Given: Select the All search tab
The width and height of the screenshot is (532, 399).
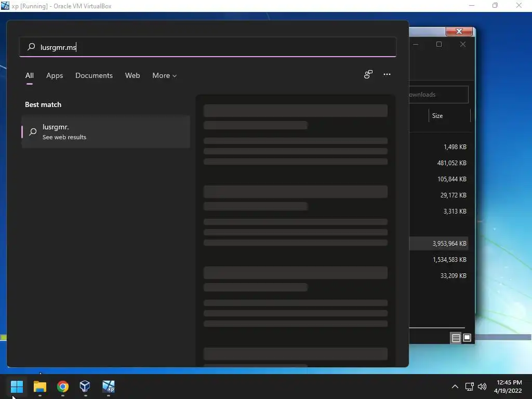Looking at the screenshot, I should point(30,76).
